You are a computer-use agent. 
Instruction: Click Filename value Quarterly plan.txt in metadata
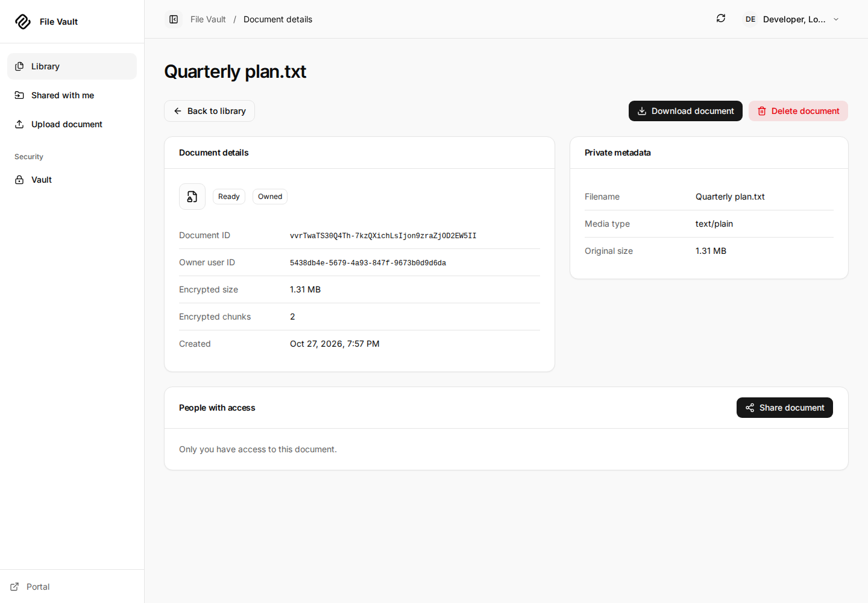click(730, 197)
